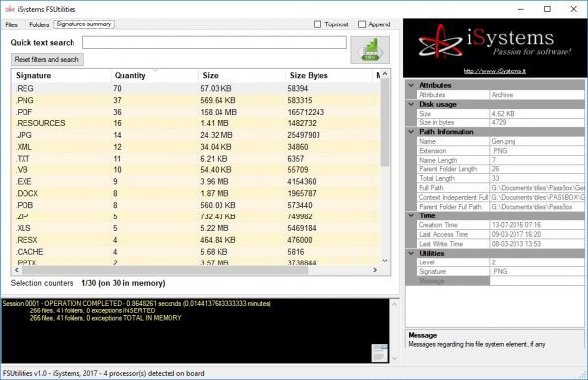Select the .DOCX signature row
The height and width of the screenshot is (380, 588).
(197, 193)
